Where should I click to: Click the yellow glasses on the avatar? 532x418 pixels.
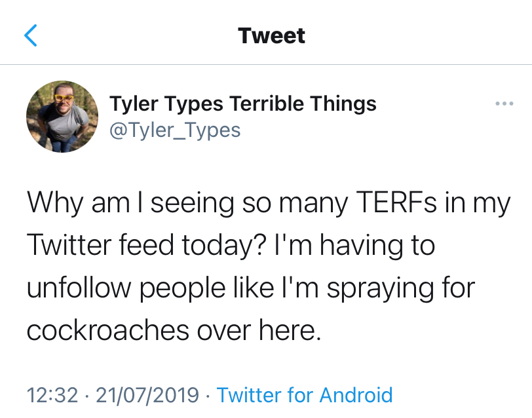tap(64, 99)
